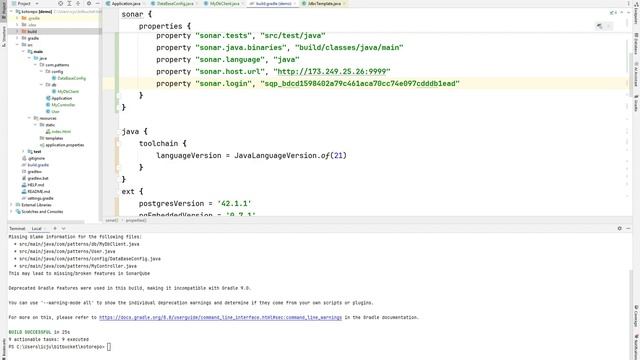Collapse the main source folder
This screenshot has width=640, height=360.
[23, 51]
